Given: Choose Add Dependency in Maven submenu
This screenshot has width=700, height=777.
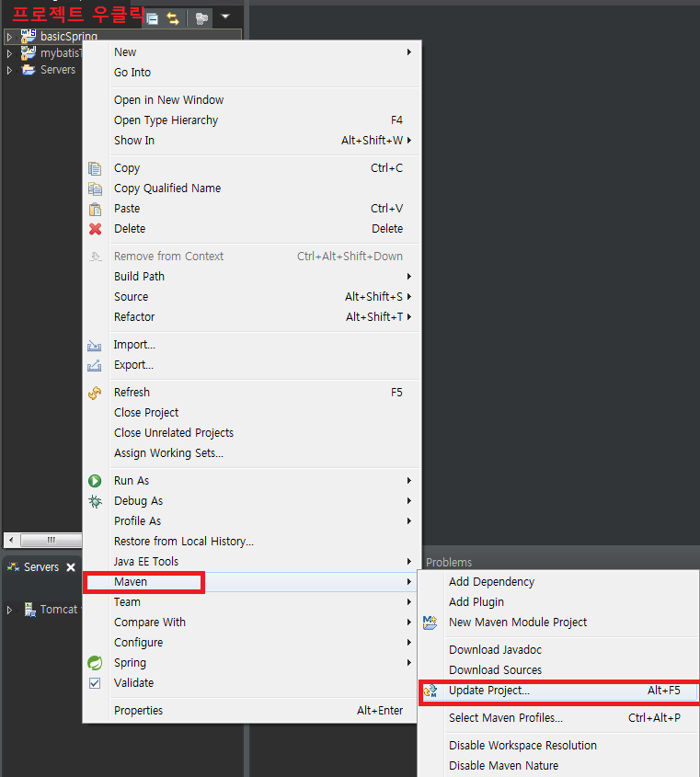Looking at the screenshot, I should (558, 582).
